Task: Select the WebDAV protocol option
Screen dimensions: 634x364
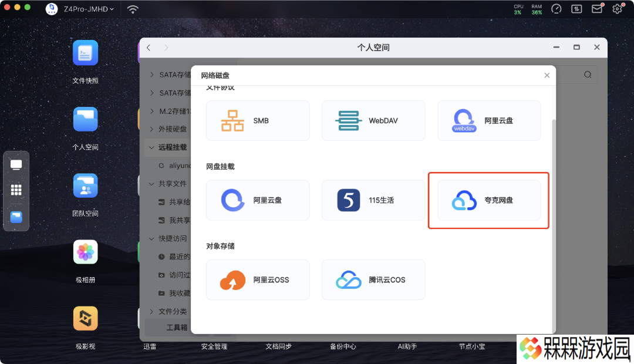Action: pos(373,120)
